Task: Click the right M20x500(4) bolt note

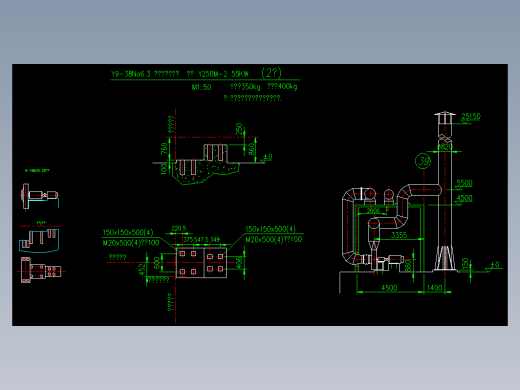Action: (274, 239)
